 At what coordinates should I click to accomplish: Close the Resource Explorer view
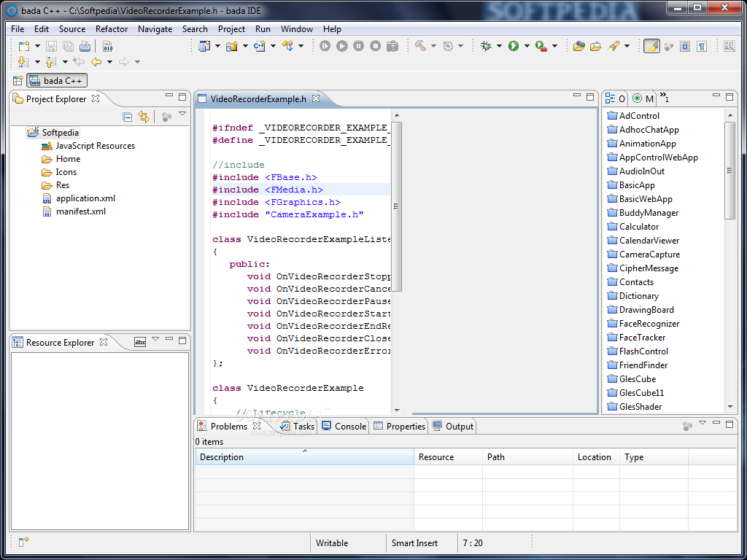pyautogui.click(x=104, y=342)
